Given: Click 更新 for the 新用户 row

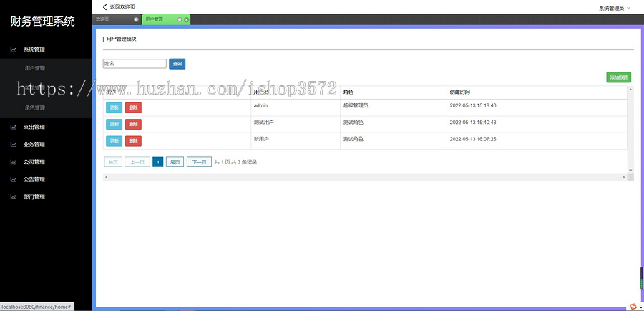Looking at the screenshot, I should point(114,141).
